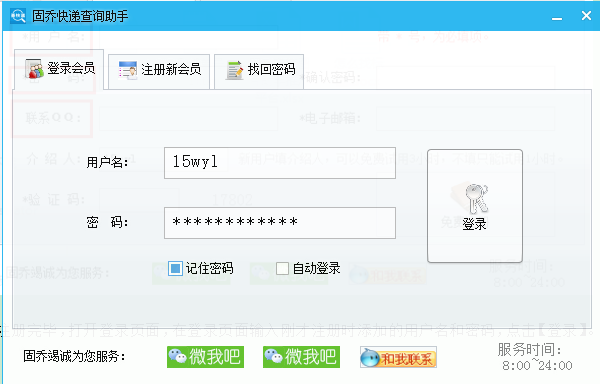The width and height of the screenshot is (600, 384).
Task: Open the 找回密码 tab
Action: click(259, 72)
